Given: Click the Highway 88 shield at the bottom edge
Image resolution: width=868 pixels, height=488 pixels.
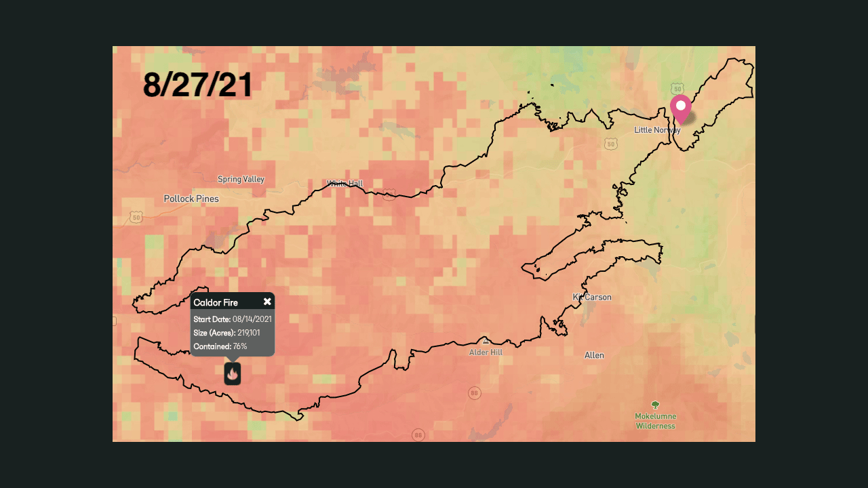Looking at the screenshot, I should coord(418,434).
